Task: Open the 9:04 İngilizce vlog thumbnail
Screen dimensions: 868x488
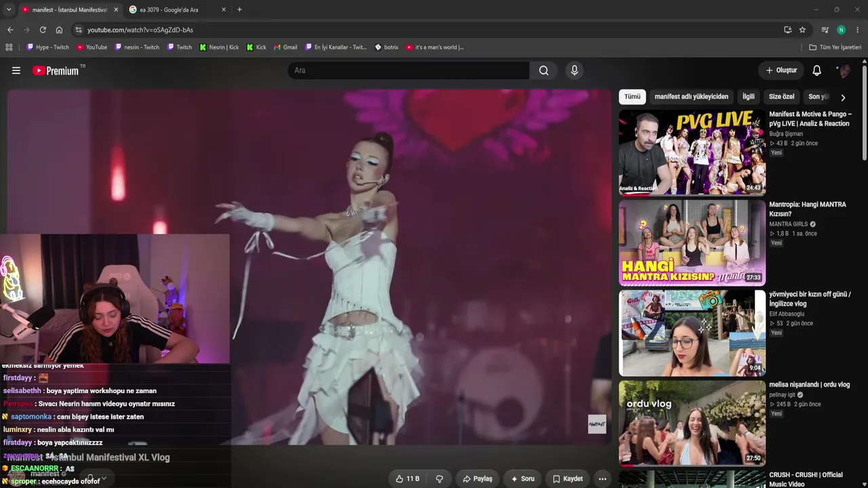Action: coord(692,333)
